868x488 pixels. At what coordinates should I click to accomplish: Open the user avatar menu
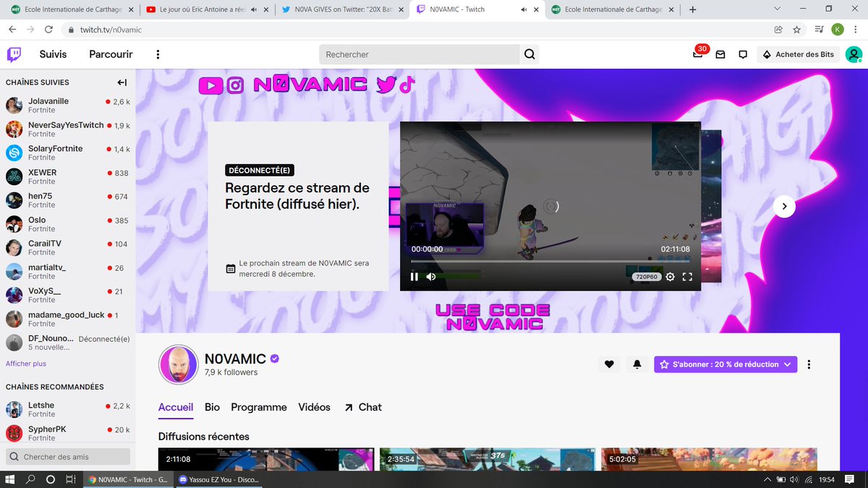854,54
